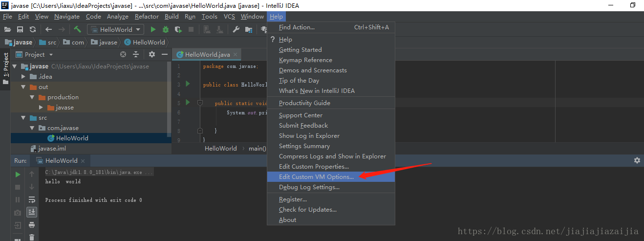Click the Save All toolbar icon
This screenshot has width=644, height=241.
[x=20, y=29]
